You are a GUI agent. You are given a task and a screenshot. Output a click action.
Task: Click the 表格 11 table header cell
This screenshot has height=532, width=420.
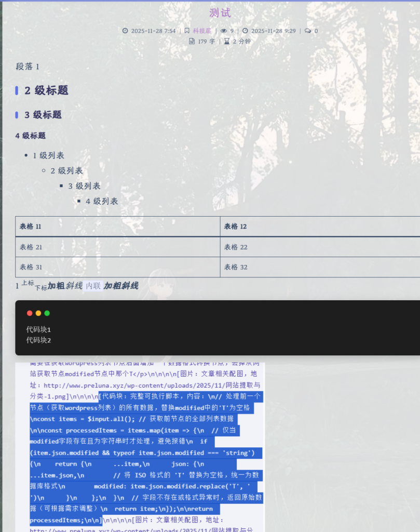point(31,227)
